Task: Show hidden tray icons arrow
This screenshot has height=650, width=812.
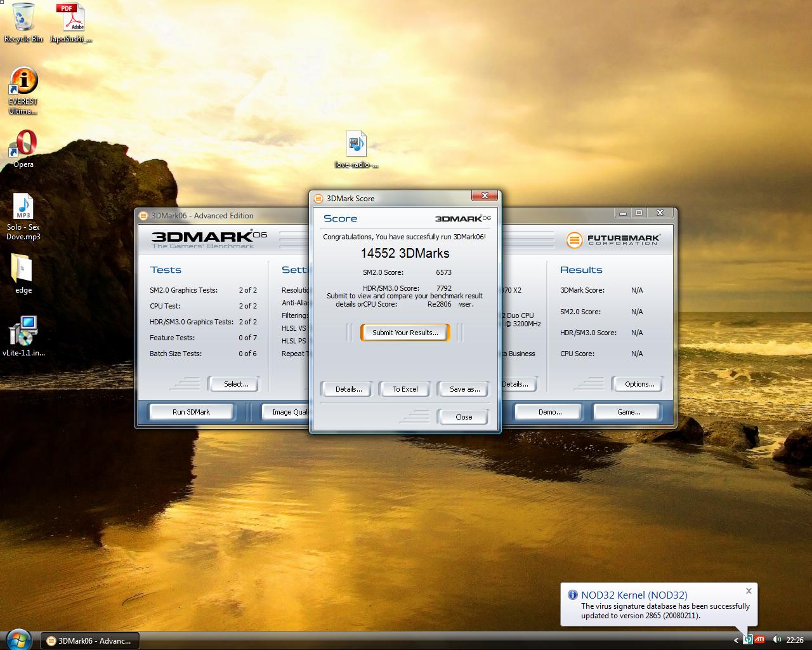Action: (736, 640)
